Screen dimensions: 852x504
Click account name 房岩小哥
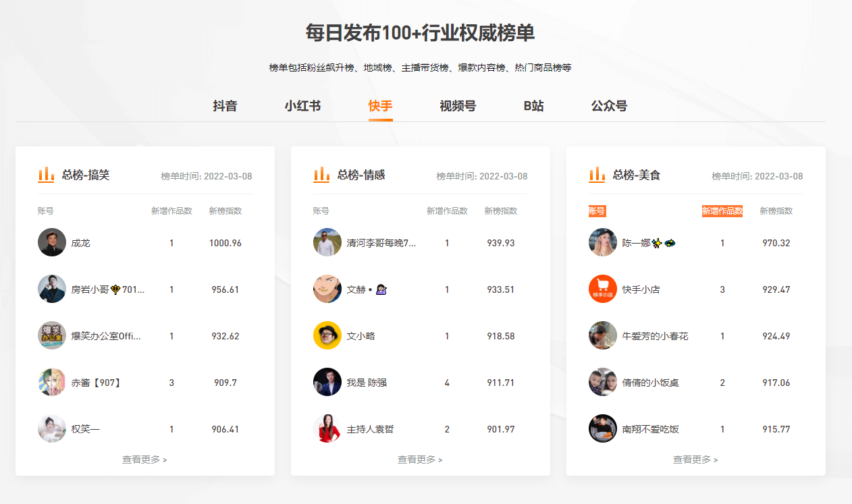108,289
